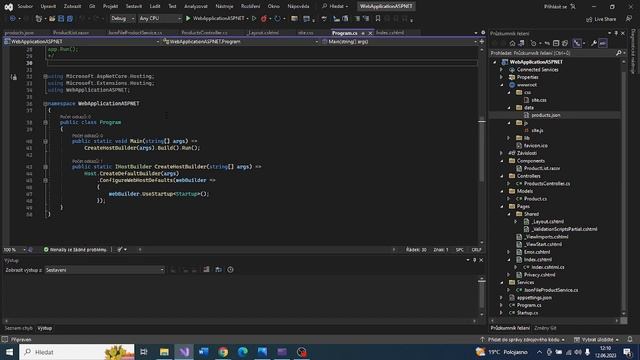
Task: Start debugging with the green play button
Action: (x=188, y=18)
